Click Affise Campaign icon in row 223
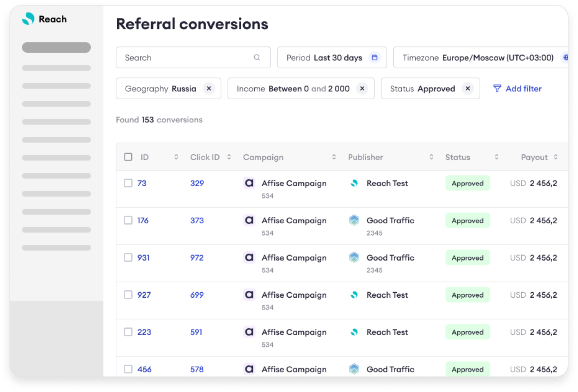Image resolution: width=578 pixels, height=392 pixels. coord(249,332)
